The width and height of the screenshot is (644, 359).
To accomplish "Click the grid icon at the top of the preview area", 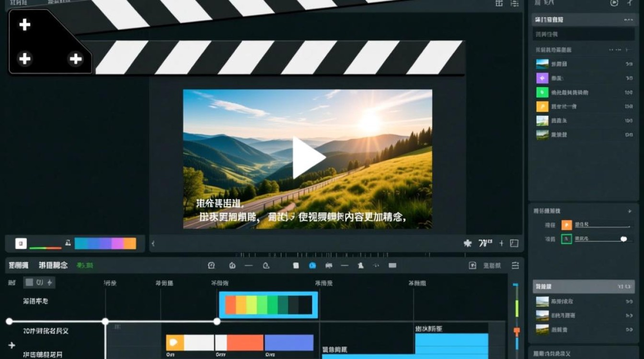I will pos(499,3).
